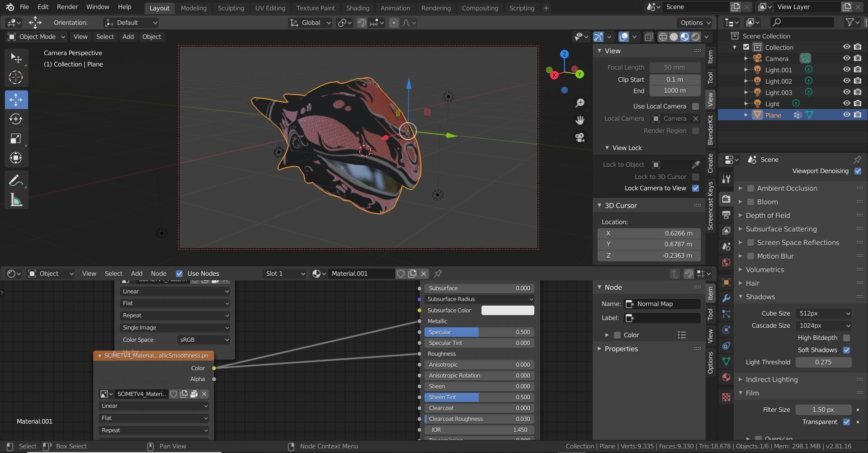Select the Camera object in the outliner
The image size is (868, 453).
pos(776,58)
